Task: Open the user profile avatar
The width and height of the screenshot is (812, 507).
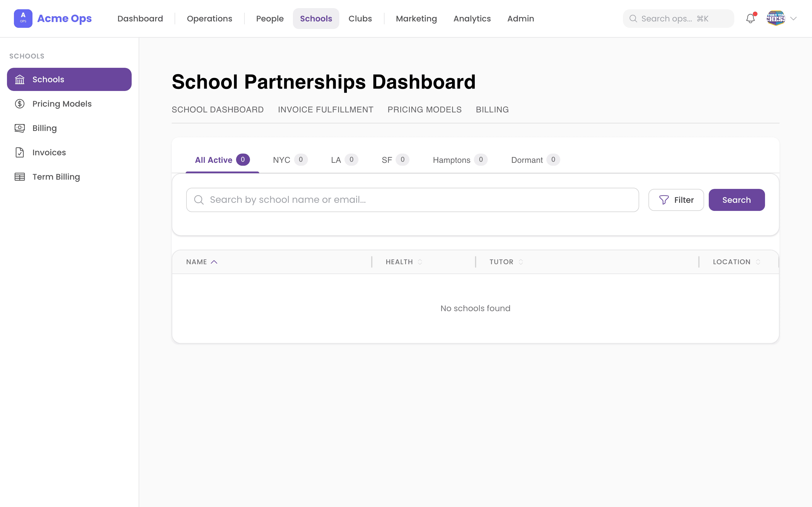Action: pyautogui.click(x=776, y=18)
